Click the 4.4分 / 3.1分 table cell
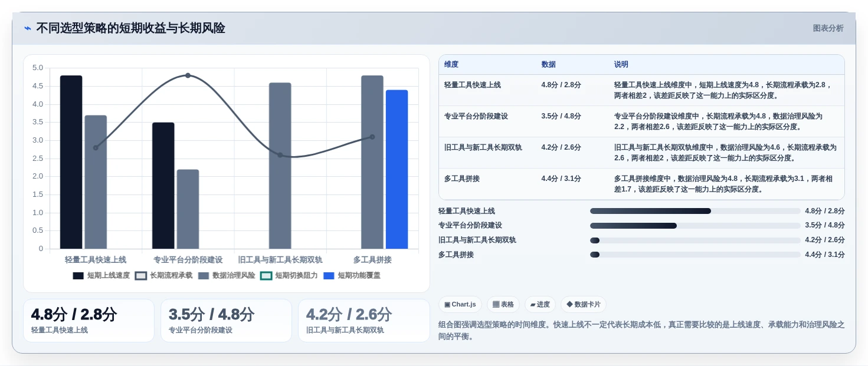Screen dimensions: 868x366 click(x=561, y=179)
